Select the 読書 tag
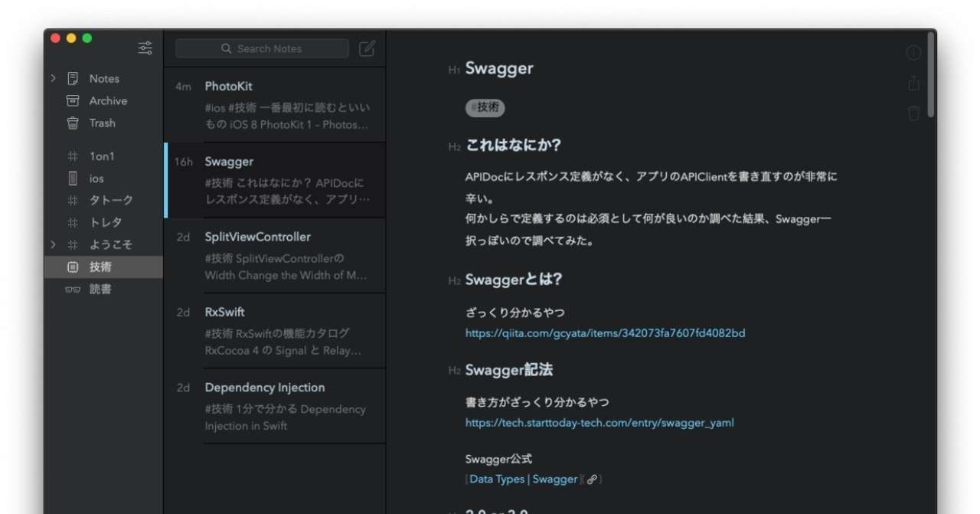The width and height of the screenshot is (980, 514). [100, 290]
